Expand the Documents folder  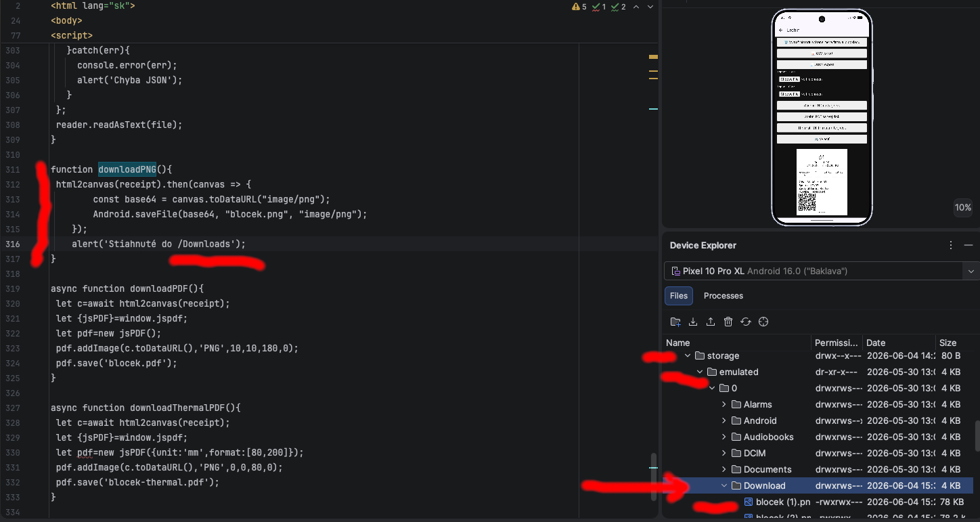[724, 469]
